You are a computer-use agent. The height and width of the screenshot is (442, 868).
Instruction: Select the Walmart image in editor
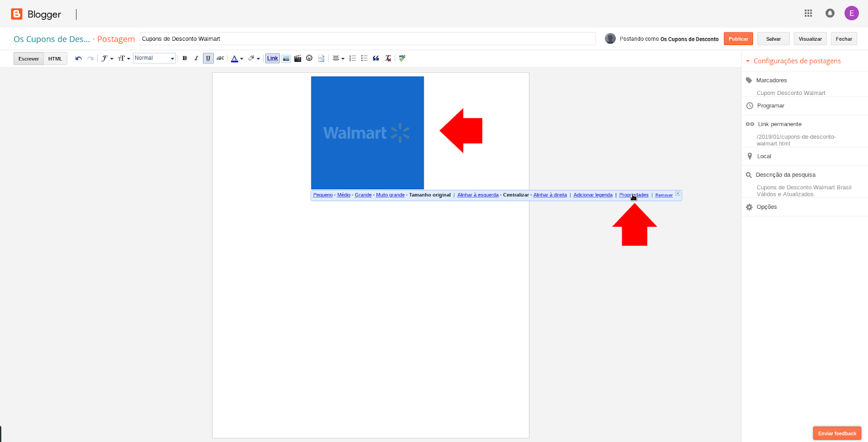point(367,133)
